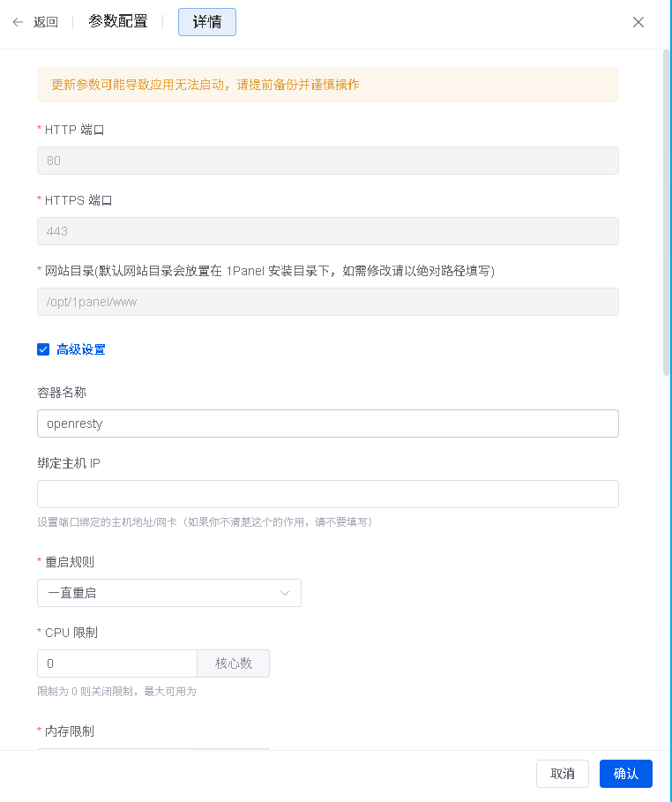
Task: Click the vertical scrollbar on the right
Action: click(x=667, y=212)
